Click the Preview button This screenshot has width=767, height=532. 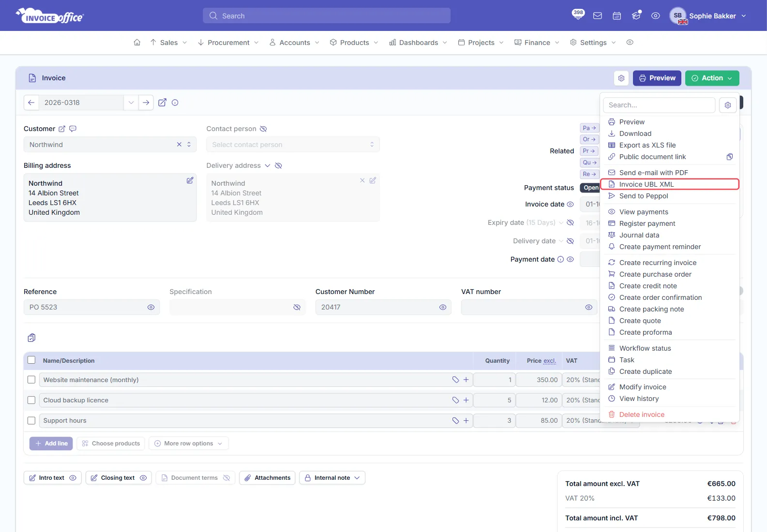(x=657, y=78)
